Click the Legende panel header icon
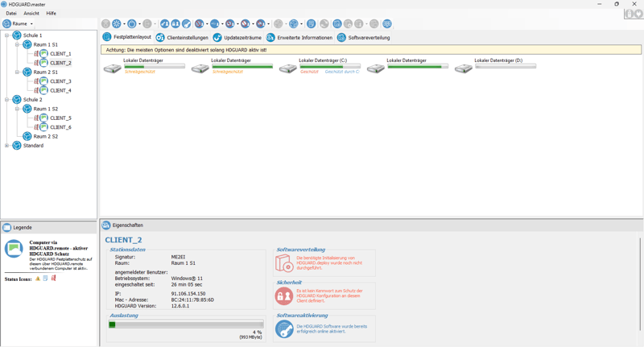 7,227
